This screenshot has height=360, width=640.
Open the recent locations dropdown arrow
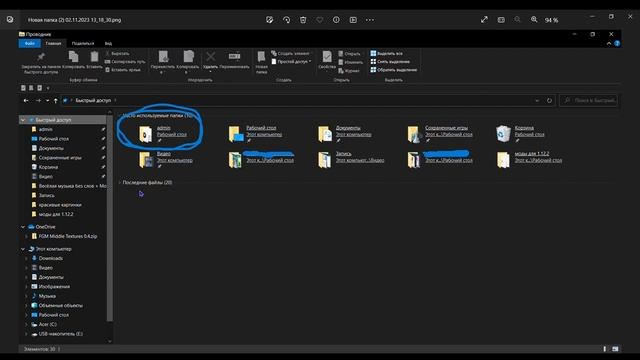tap(47, 100)
